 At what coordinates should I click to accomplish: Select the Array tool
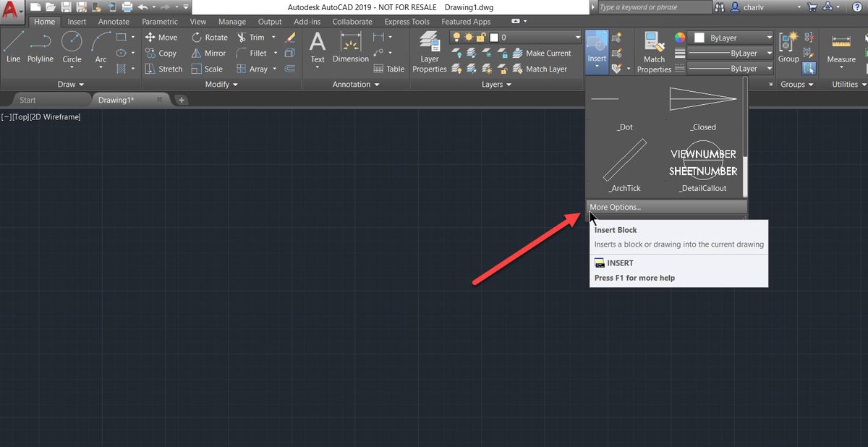pyautogui.click(x=252, y=69)
